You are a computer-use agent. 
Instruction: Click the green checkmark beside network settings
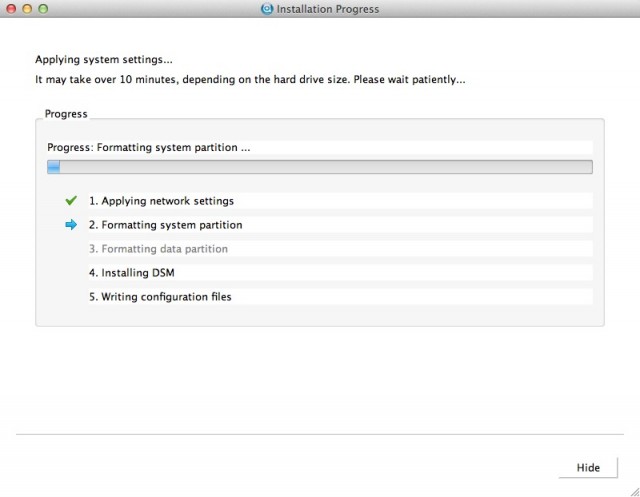coord(71,200)
